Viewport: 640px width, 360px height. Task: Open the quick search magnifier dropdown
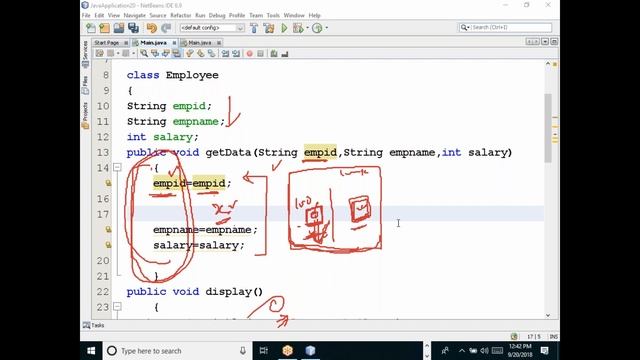click(465, 27)
